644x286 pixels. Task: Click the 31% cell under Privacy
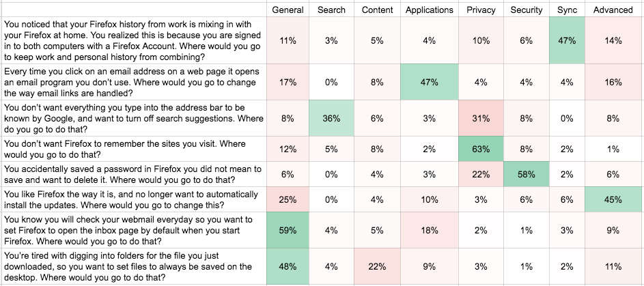tap(481, 118)
